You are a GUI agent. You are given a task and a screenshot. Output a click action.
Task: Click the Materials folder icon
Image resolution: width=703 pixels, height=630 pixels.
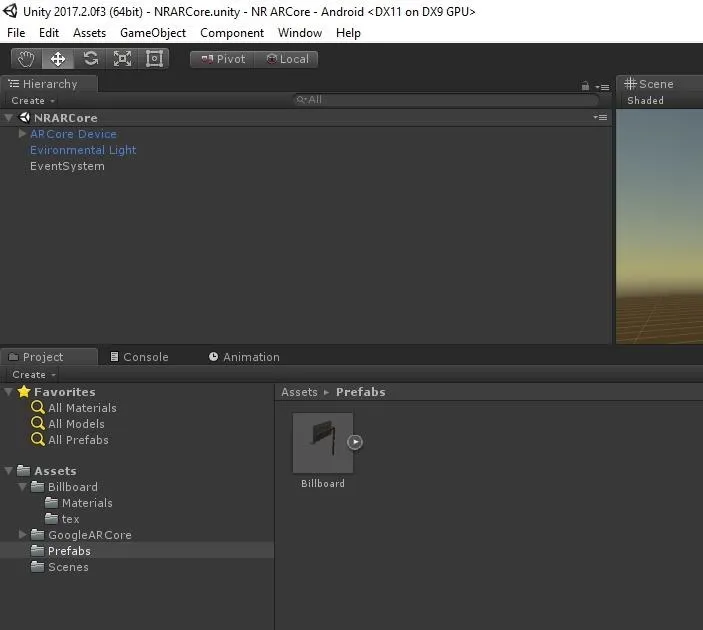click(52, 503)
